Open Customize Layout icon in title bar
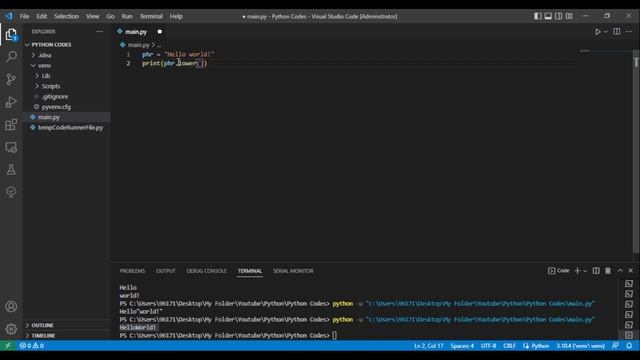Screen dimensions: 640x360 pos(569,16)
